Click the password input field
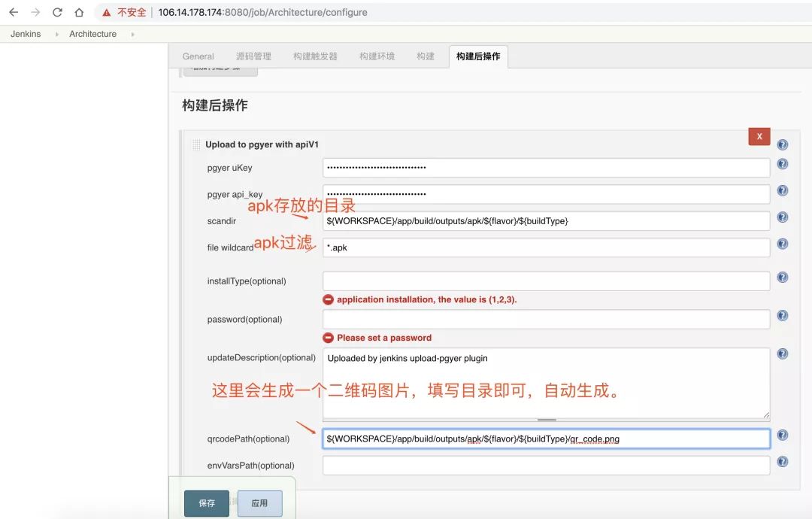The image size is (812, 519). coord(546,319)
